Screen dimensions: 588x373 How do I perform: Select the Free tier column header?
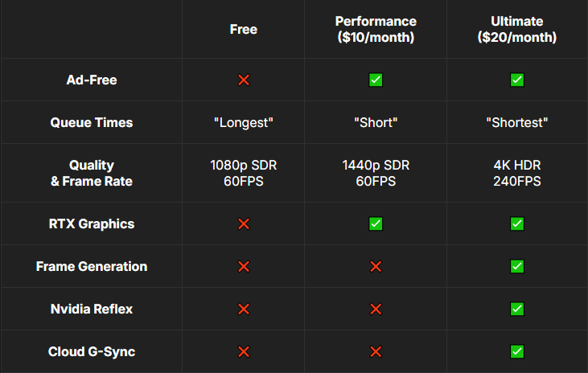click(244, 29)
